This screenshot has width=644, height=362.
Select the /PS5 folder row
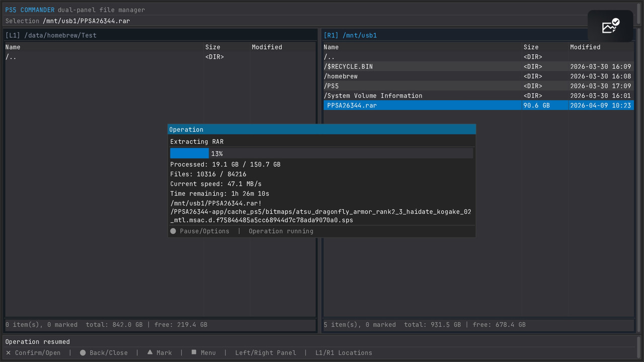click(478, 86)
